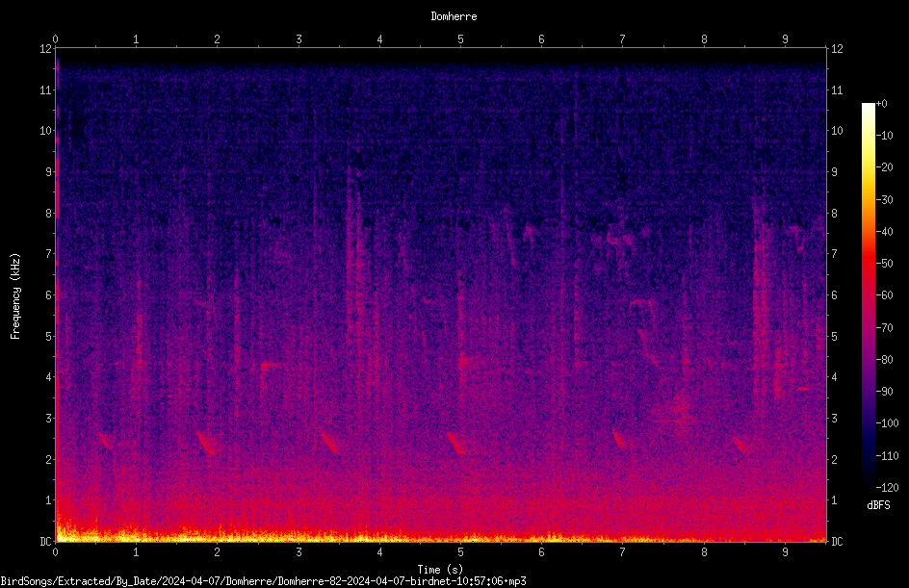Click the 5 second mark on bottom axis
Viewport: 909px width, 588px height.
pyautogui.click(x=461, y=552)
